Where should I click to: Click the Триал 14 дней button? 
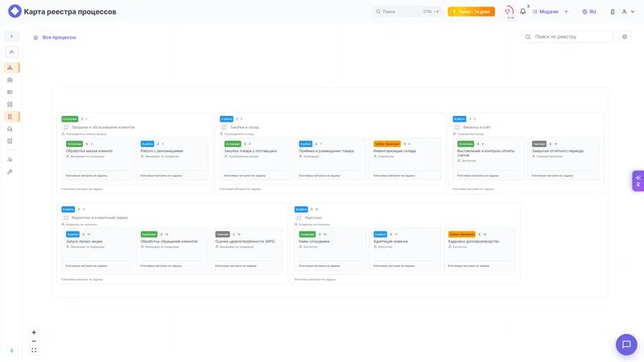[471, 12]
